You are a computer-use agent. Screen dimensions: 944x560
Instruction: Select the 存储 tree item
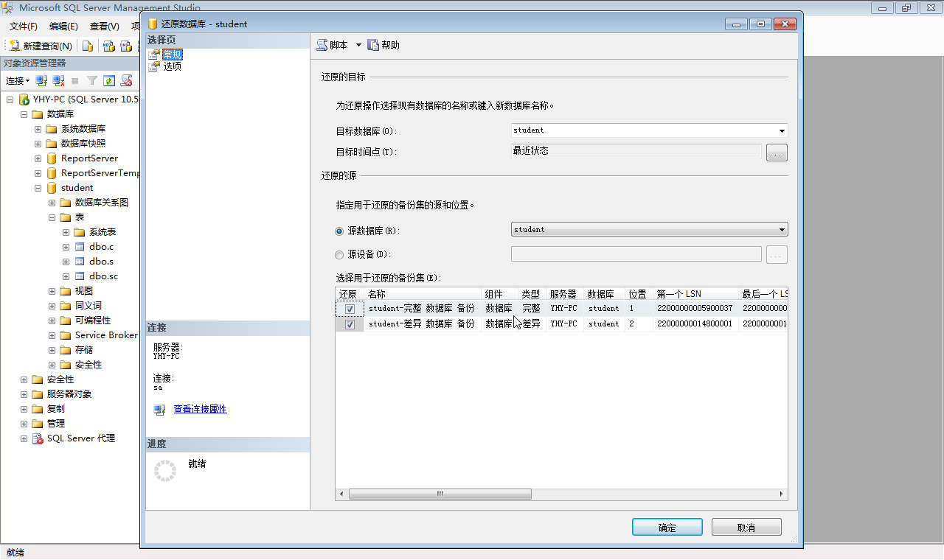[x=83, y=350]
